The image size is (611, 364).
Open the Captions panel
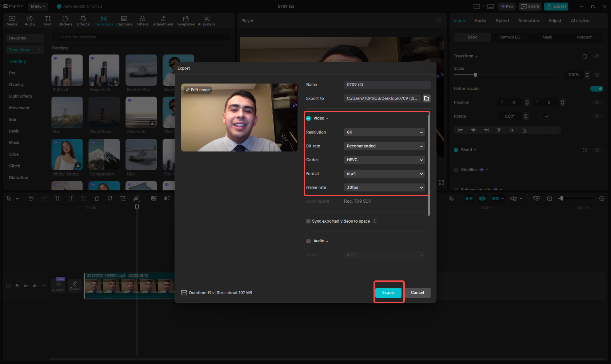124,20
